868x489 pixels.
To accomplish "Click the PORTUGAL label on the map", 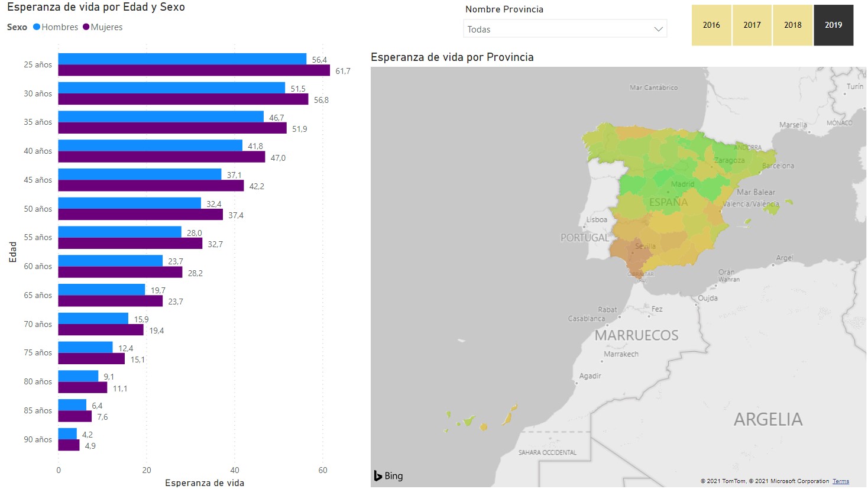I will point(585,238).
